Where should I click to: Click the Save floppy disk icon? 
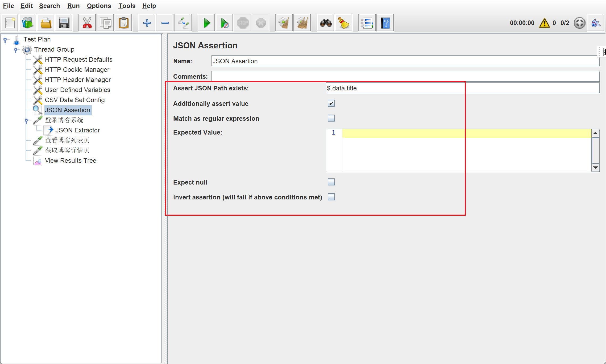coord(64,23)
